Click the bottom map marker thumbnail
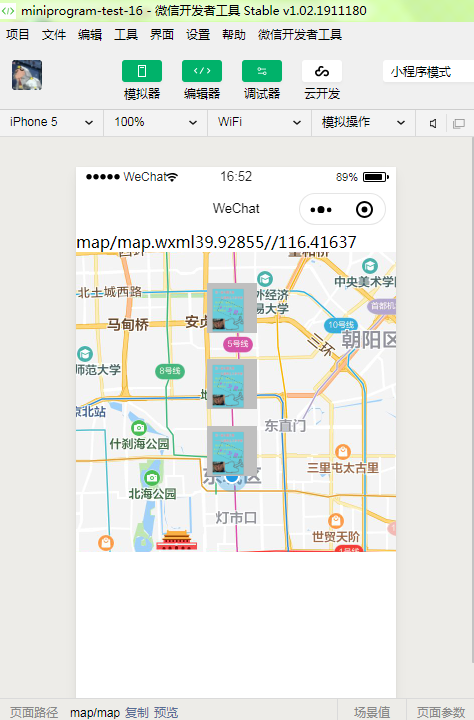474x720 pixels. pyautogui.click(x=232, y=451)
